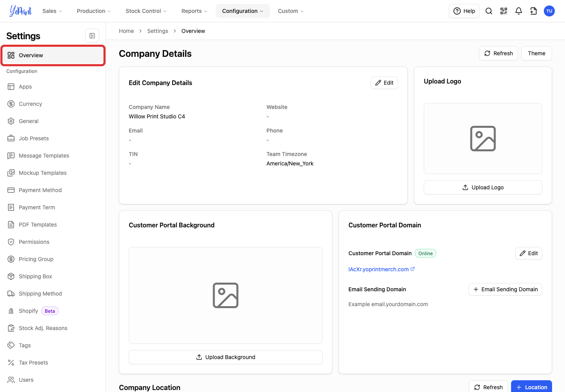Open Tax Presets
This screenshot has height=392, width=565.
click(53, 363)
